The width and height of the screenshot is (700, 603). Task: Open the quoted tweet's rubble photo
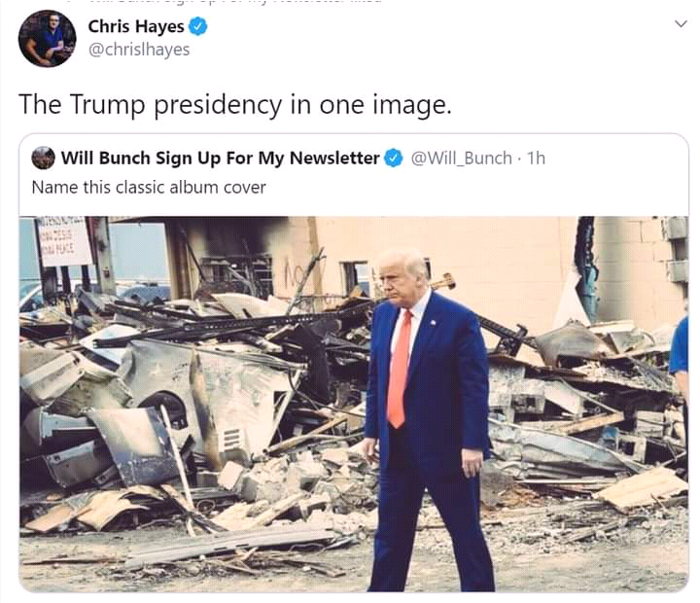point(354,405)
